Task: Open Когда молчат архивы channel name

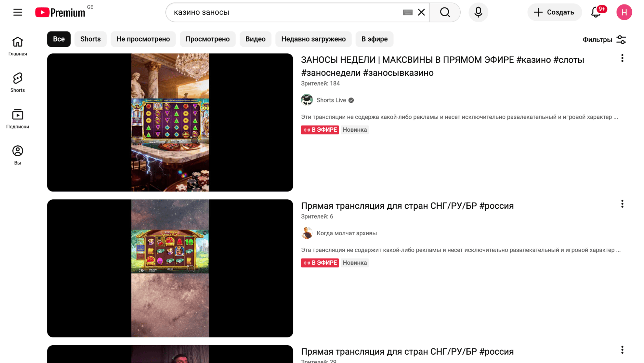Action: point(347,233)
